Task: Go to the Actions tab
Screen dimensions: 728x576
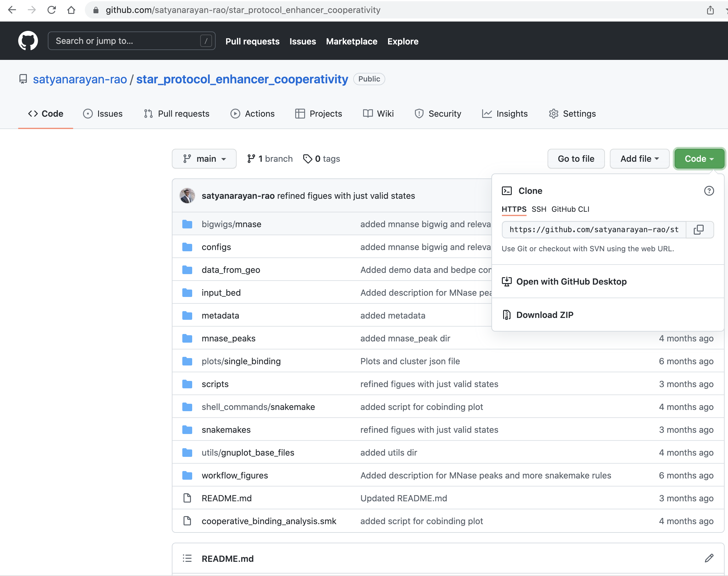Action: click(252, 114)
